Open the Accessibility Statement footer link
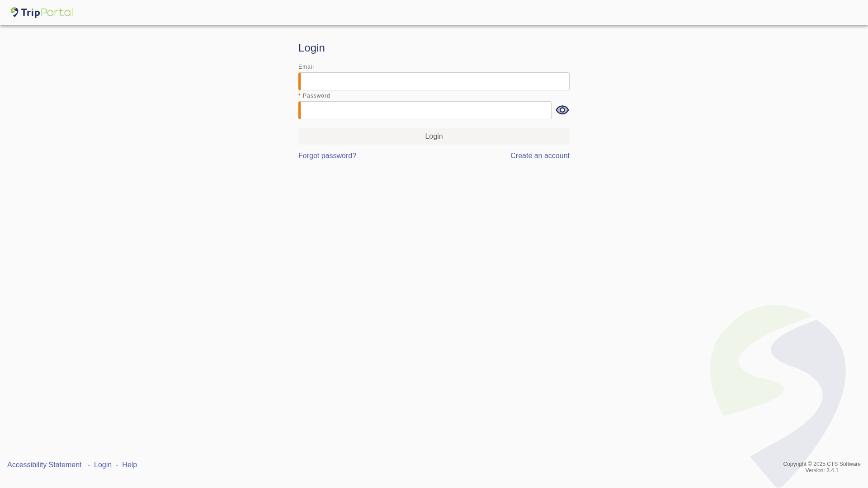This screenshot has height=488, width=868. point(44,465)
